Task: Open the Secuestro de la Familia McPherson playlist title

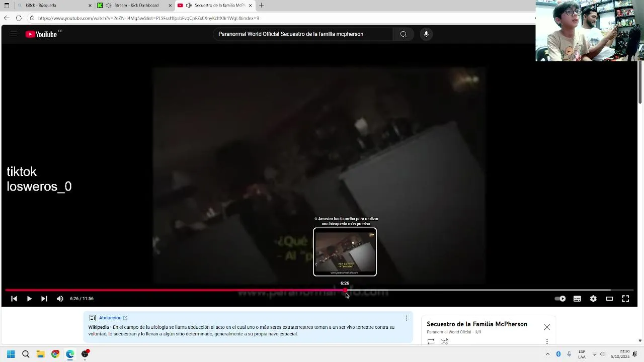Action: pyautogui.click(x=477, y=324)
